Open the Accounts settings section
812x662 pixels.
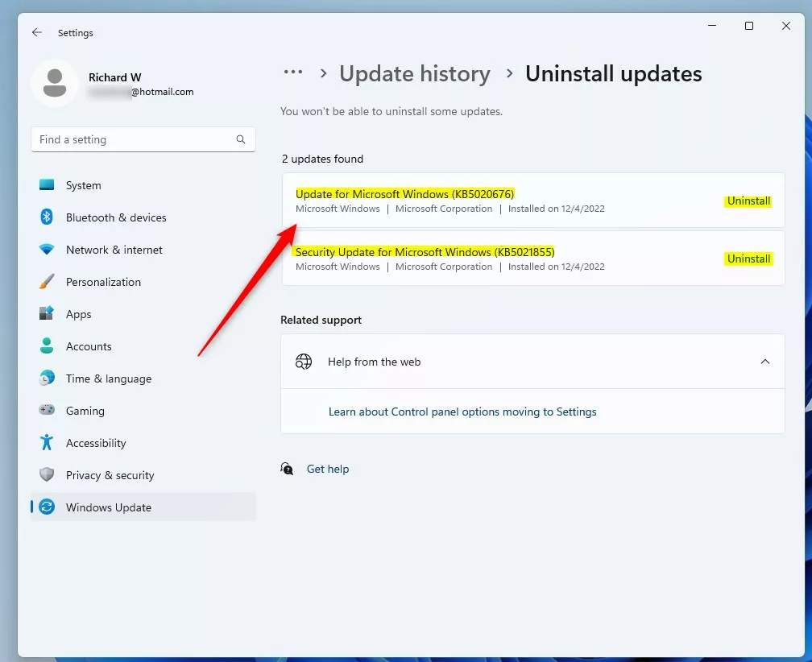(x=143, y=345)
